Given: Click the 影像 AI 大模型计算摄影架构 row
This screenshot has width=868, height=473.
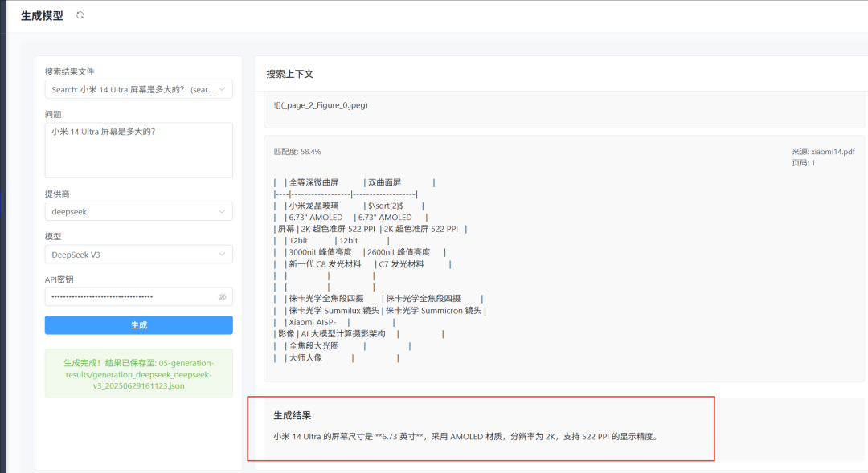Looking at the screenshot, I should pyautogui.click(x=358, y=334).
